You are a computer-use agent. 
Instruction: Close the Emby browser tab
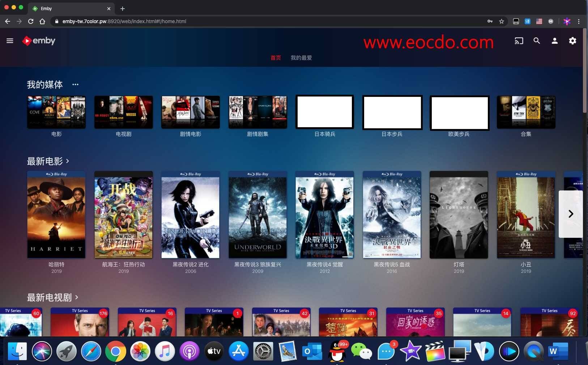(x=109, y=9)
